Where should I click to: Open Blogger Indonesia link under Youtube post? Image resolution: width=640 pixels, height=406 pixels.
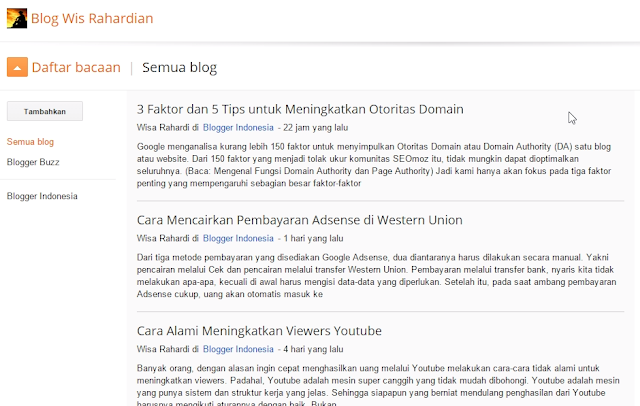point(238,349)
